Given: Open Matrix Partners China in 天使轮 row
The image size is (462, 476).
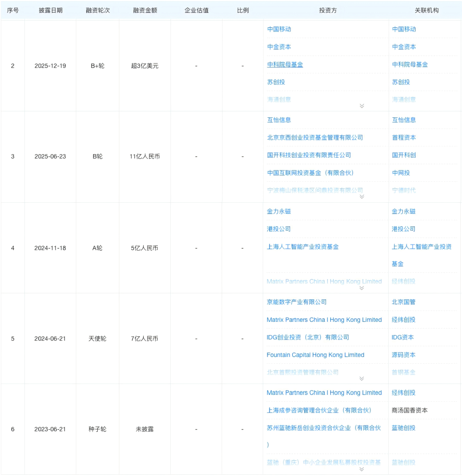Looking at the screenshot, I should [324, 320].
